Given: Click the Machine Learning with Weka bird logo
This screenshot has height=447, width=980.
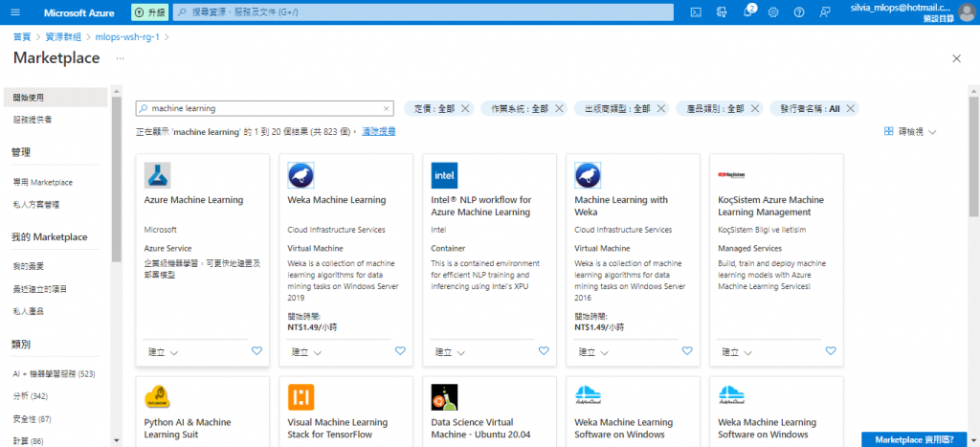Looking at the screenshot, I should point(588,176).
